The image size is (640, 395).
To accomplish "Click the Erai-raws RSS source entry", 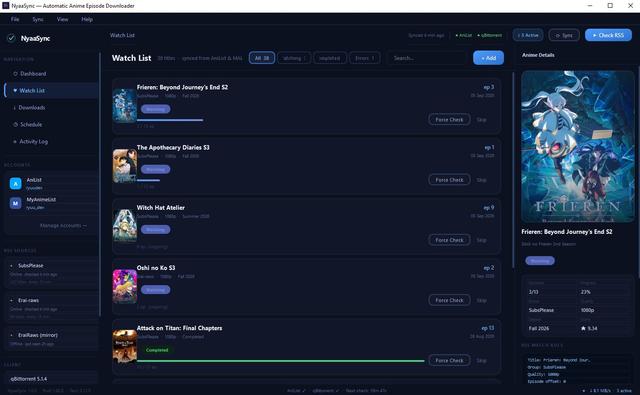I will click(51, 309).
